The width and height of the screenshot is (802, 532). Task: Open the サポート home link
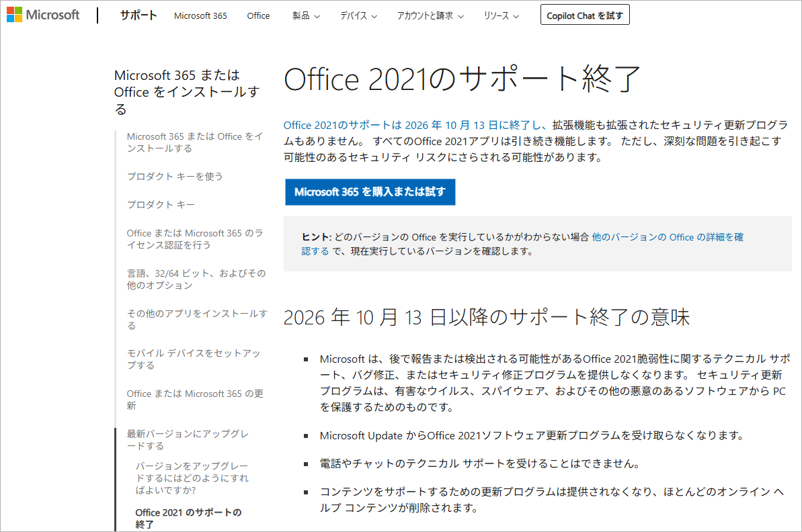(x=138, y=15)
